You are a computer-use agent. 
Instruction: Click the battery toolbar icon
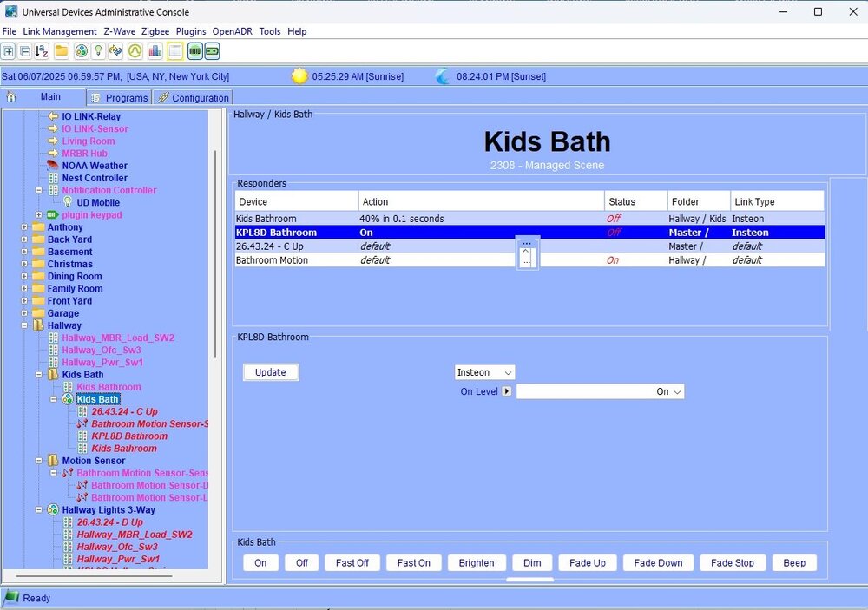tap(212, 51)
